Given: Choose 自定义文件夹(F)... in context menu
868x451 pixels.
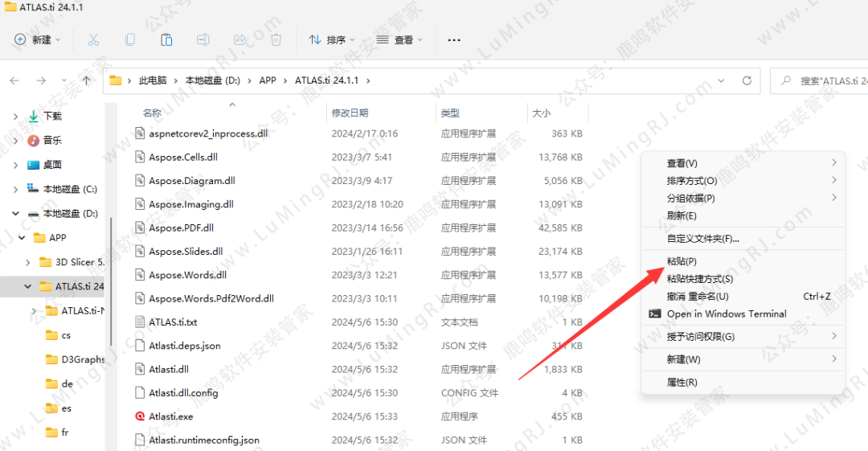Looking at the screenshot, I should pos(743,238).
